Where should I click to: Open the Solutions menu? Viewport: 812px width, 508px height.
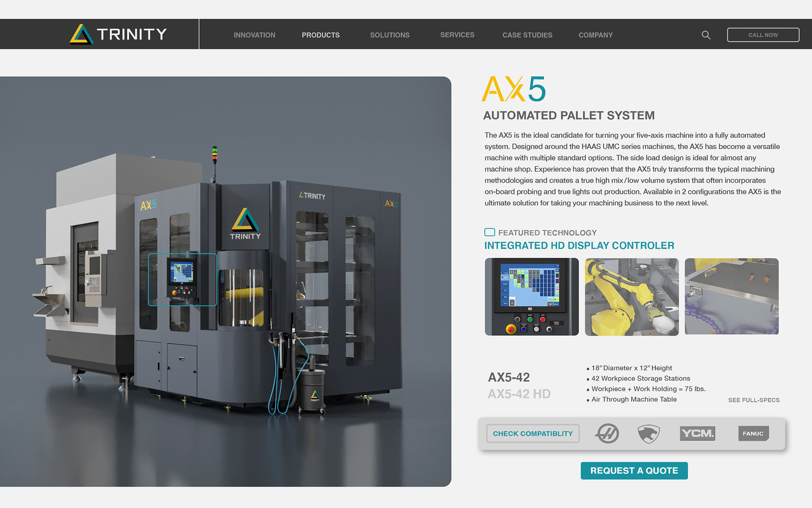[x=390, y=35]
